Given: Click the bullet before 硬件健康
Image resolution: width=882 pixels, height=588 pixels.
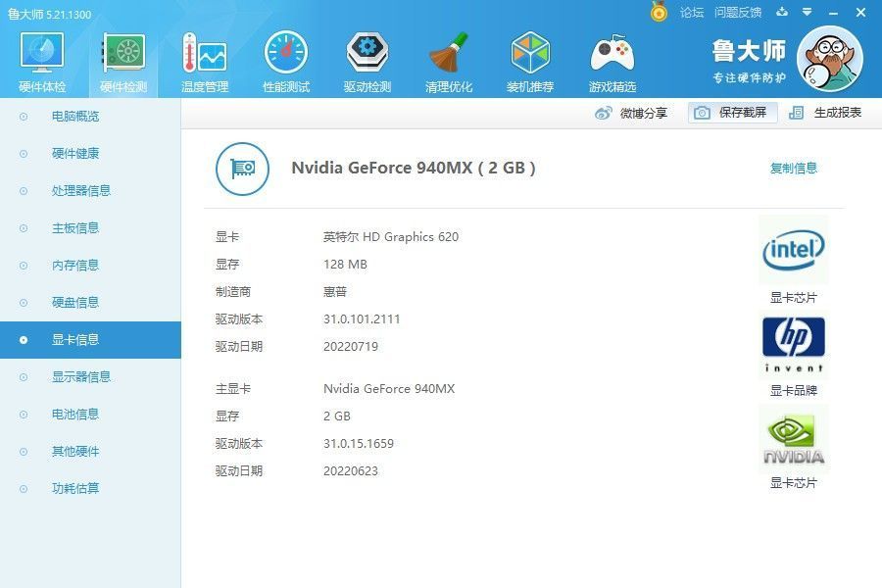Looking at the screenshot, I should tap(24, 154).
